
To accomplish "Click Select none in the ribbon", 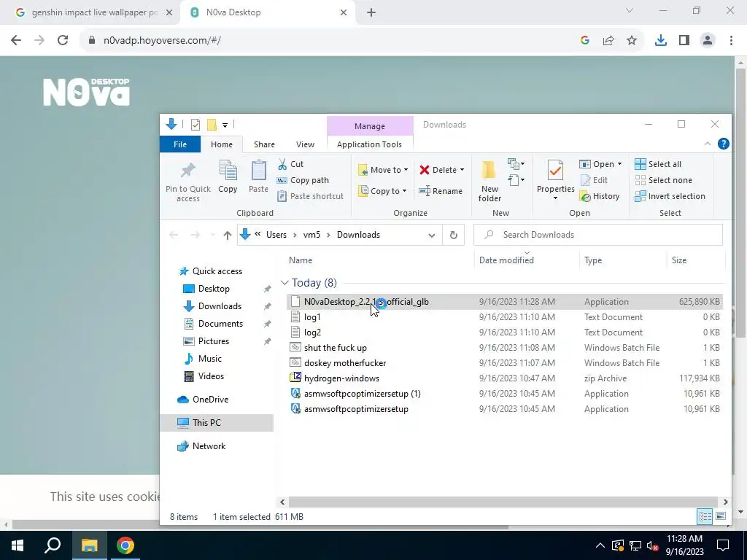I will tap(663, 180).
